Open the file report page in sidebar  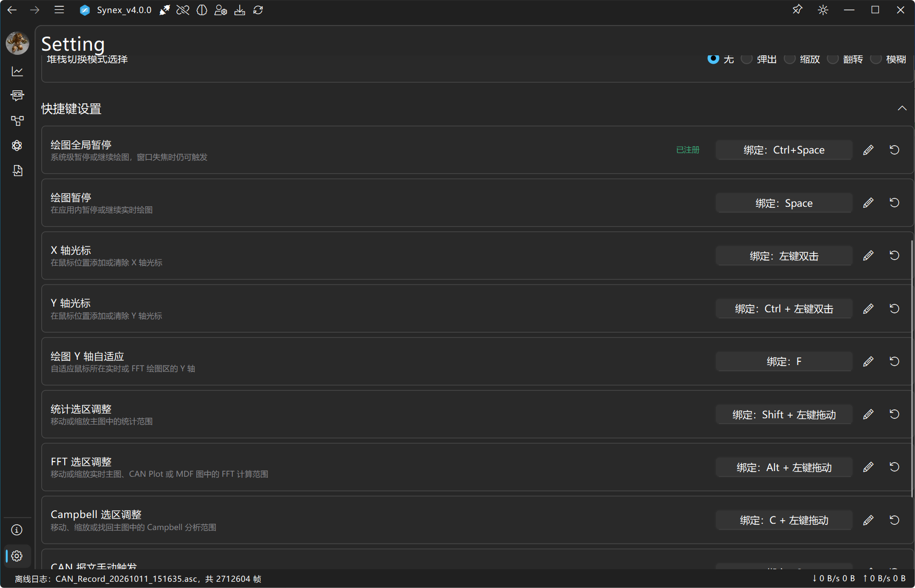point(17,171)
